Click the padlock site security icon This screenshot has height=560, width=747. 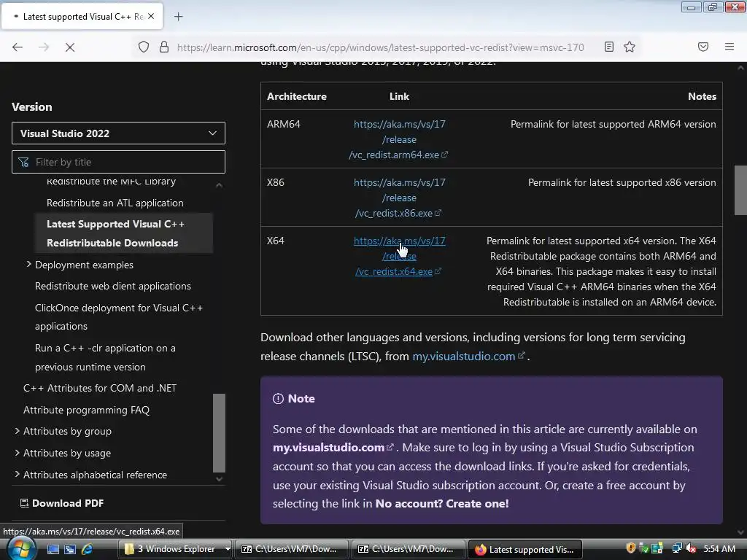[x=164, y=47]
